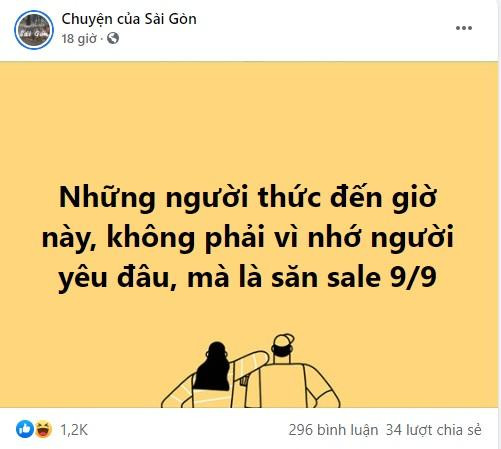The image size is (501, 449).
Task: Click the empty yellow area above the quote
Action: point(249,120)
